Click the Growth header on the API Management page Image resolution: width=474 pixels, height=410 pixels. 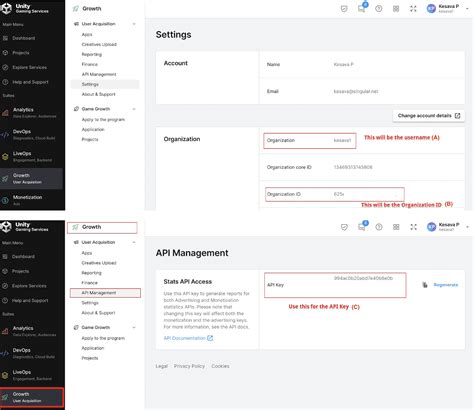tap(102, 227)
